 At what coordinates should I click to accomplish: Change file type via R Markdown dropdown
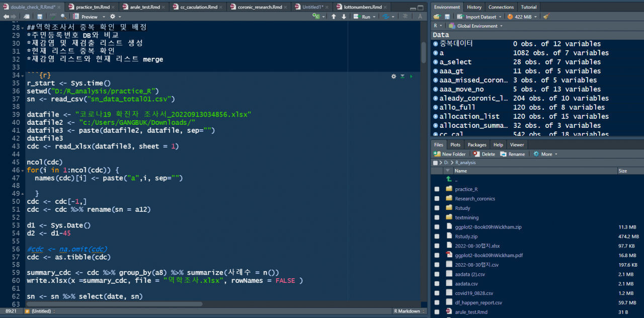pyautogui.click(x=410, y=311)
